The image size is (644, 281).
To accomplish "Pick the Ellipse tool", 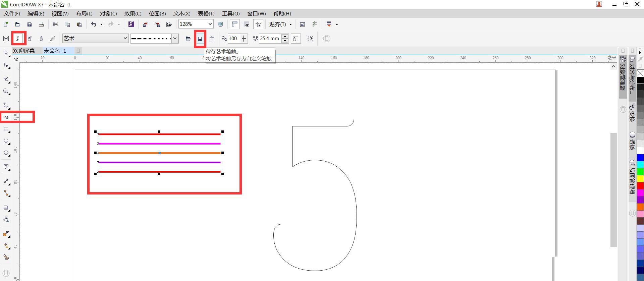I will [6, 141].
